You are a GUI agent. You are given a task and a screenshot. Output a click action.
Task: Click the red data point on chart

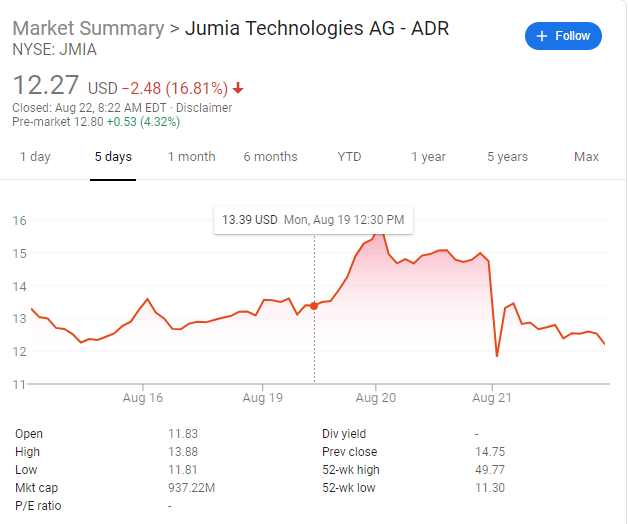point(314,305)
